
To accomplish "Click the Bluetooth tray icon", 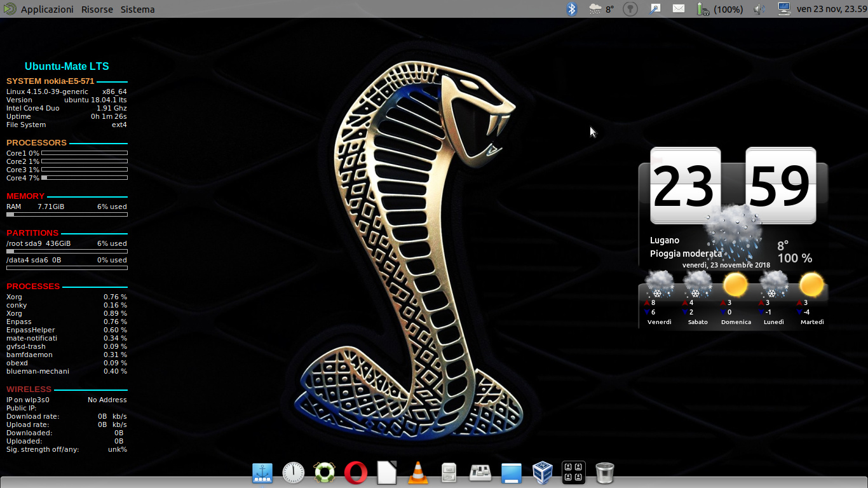I will coord(572,9).
